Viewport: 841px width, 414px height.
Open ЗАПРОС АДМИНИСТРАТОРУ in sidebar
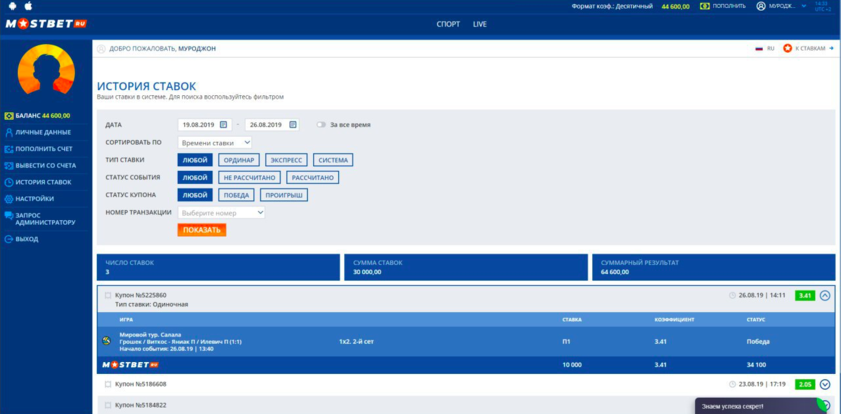pyautogui.click(x=40, y=219)
